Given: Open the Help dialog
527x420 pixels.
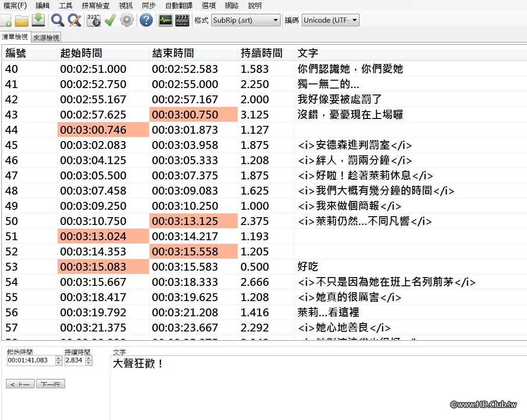Looking at the screenshot, I should (146, 20).
